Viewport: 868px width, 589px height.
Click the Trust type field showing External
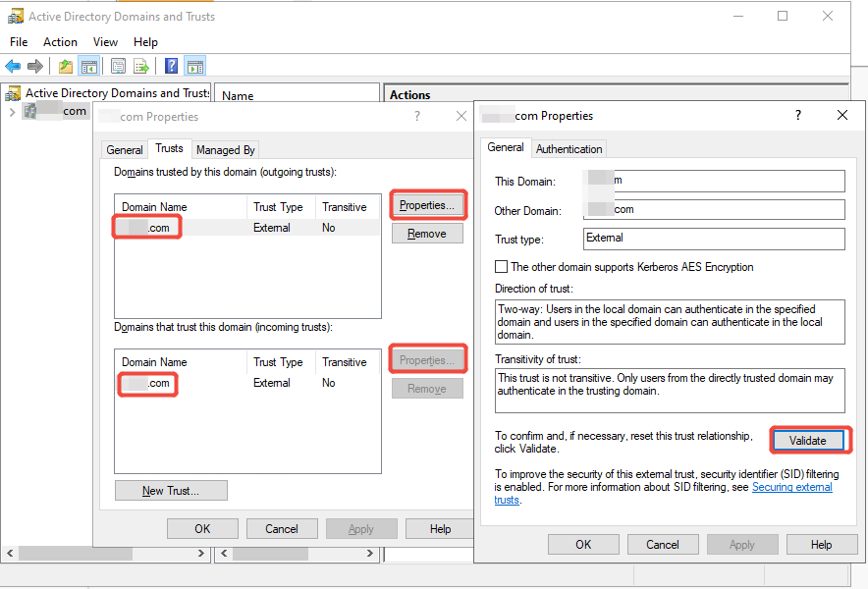point(714,239)
